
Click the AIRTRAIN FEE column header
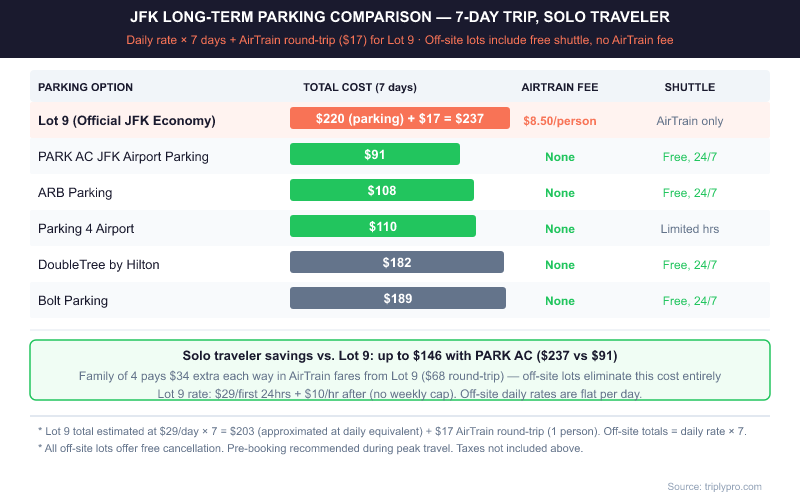(x=560, y=87)
